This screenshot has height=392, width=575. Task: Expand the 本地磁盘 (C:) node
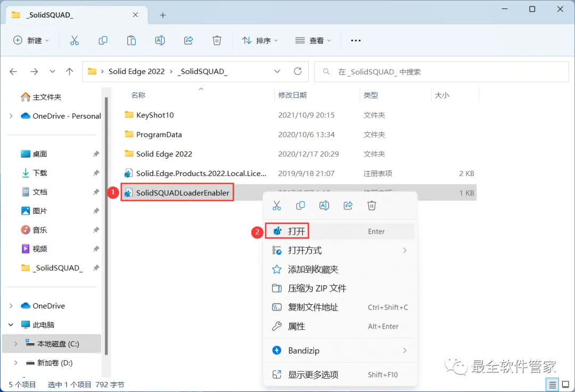[16, 344]
